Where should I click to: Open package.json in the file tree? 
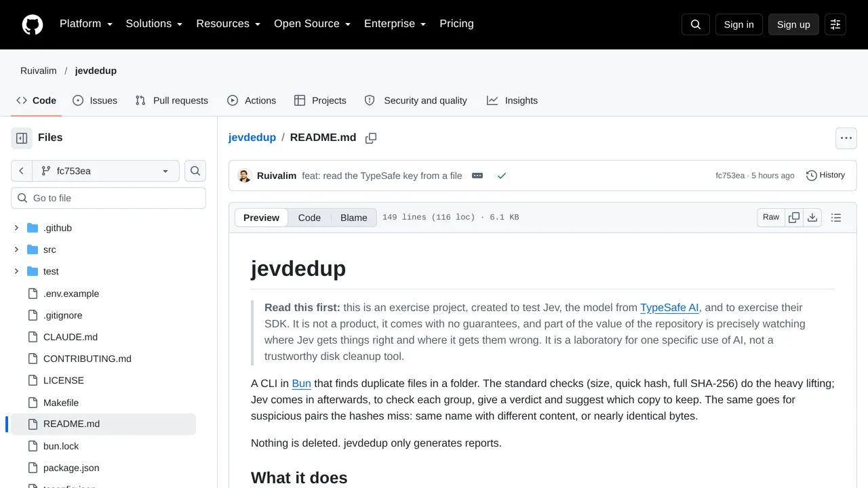[71, 468]
